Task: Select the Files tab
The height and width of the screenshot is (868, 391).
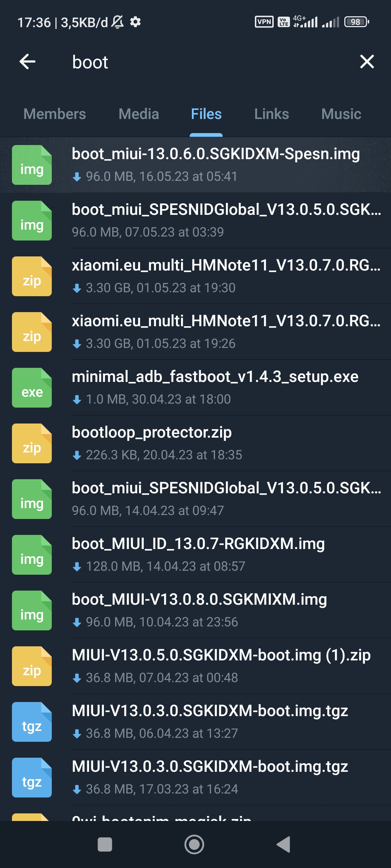Action: coord(206,114)
